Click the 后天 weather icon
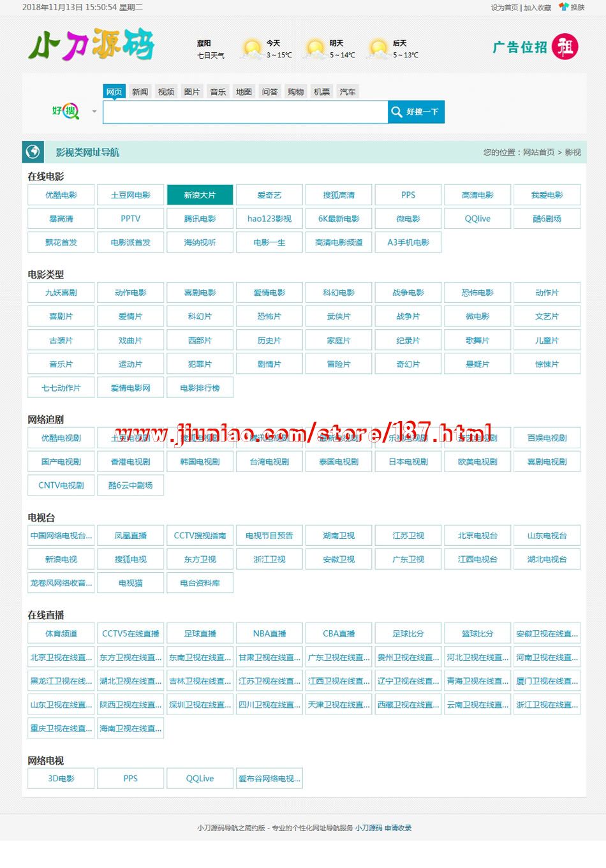Image resolution: width=606 pixels, height=868 pixels. pos(378,48)
